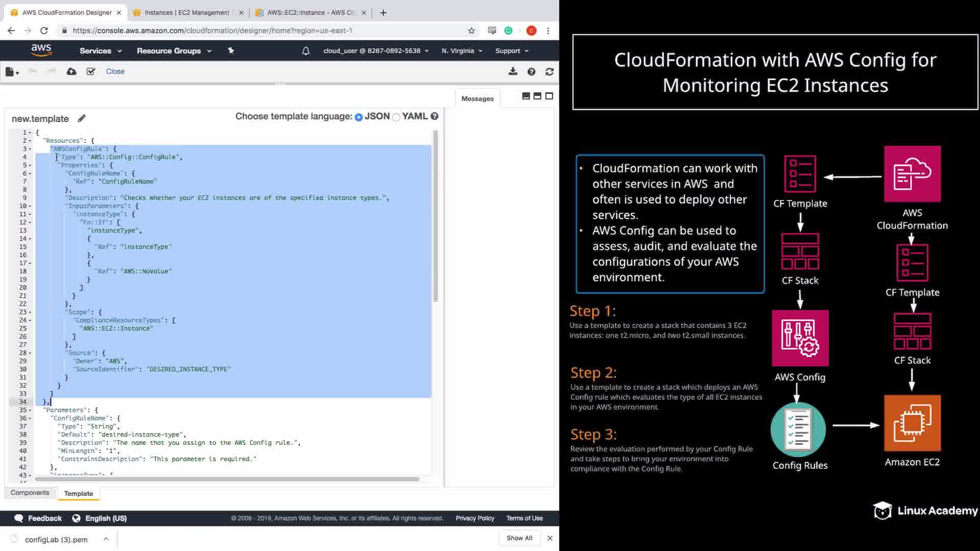Click the File menu document icon
Image resolution: width=980 pixels, height=551 pixels.
click(x=10, y=72)
